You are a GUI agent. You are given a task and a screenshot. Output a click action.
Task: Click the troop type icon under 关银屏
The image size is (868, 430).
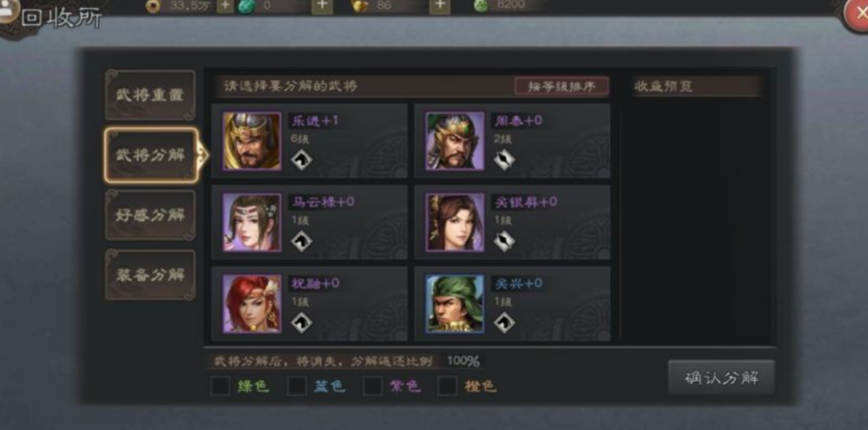504,241
